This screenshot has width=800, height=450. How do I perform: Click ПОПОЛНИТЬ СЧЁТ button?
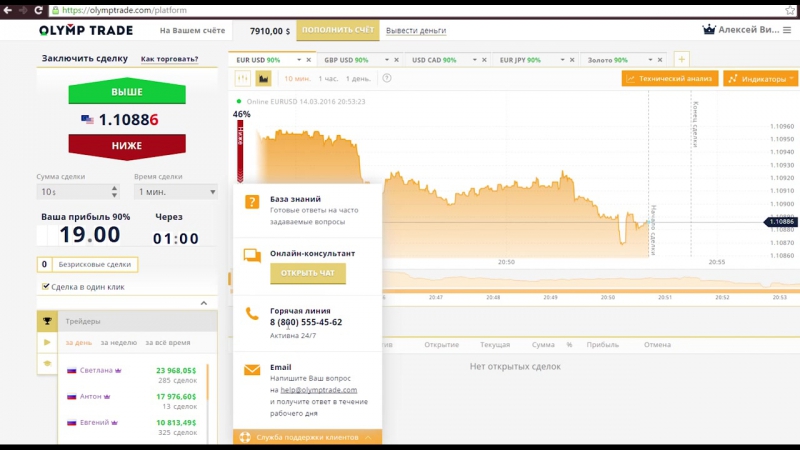click(338, 30)
